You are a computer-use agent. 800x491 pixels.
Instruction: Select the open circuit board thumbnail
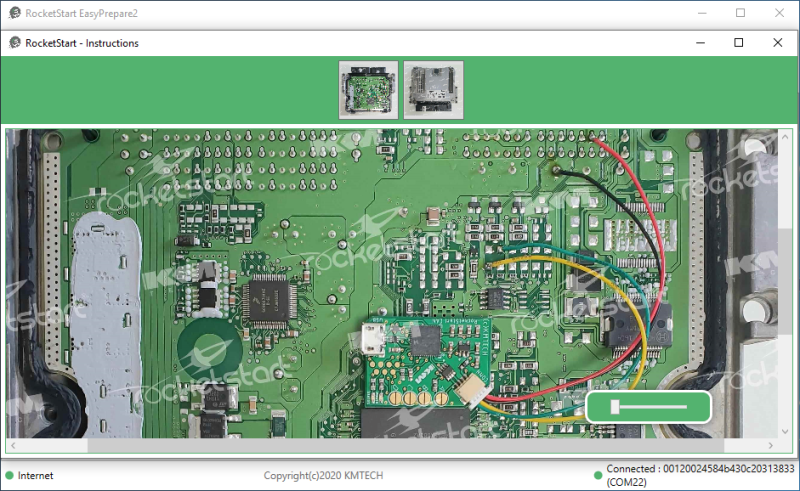[x=368, y=90]
